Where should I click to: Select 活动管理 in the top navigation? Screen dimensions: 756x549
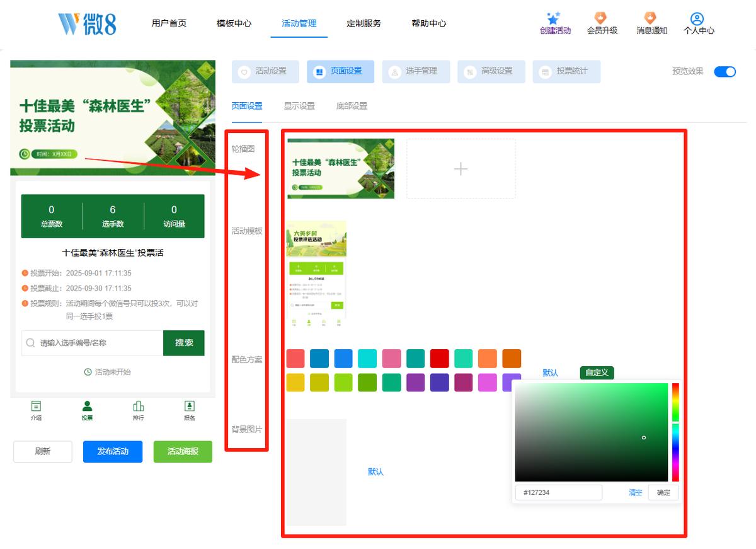point(299,23)
